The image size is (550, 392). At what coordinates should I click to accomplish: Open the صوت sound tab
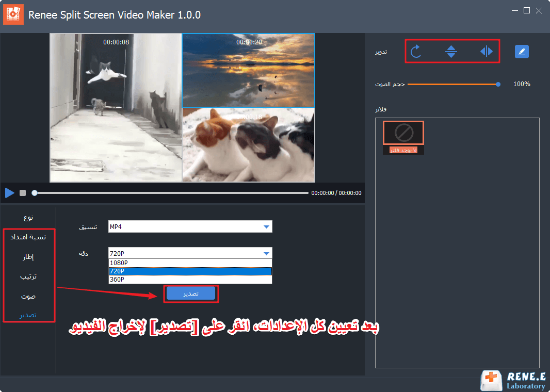[28, 296]
